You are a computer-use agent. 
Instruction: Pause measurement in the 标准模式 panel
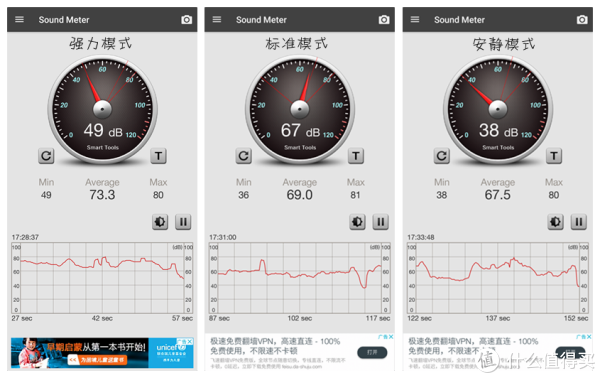[381, 222]
